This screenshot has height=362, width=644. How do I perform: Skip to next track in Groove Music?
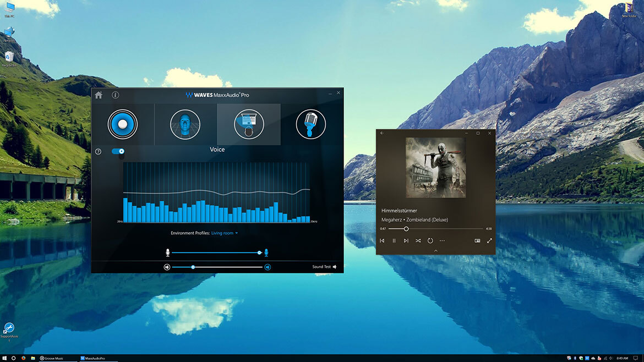click(406, 241)
